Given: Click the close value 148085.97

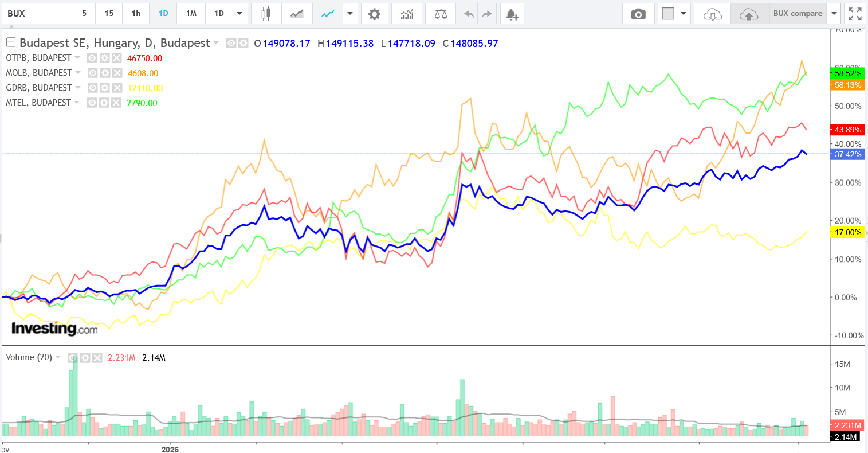Looking at the screenshot, I should click(x=474, y=44).
